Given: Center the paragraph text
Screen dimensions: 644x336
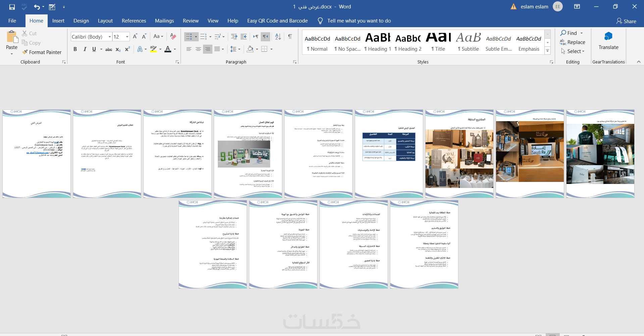Looking at the screenshot, I should tap(198, 49).
